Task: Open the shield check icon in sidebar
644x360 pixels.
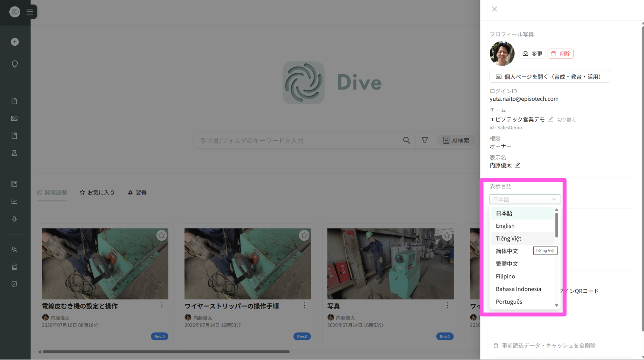Action: pos(14,284)
